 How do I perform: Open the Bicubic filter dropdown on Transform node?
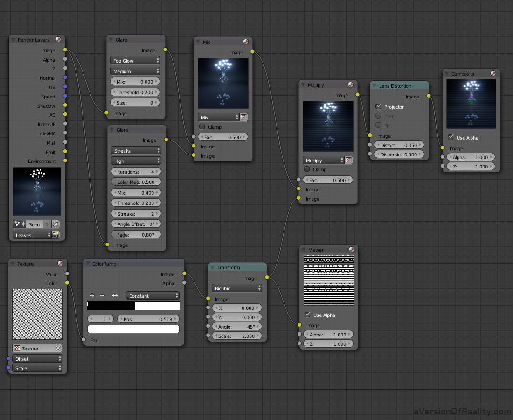pos(236,288)
